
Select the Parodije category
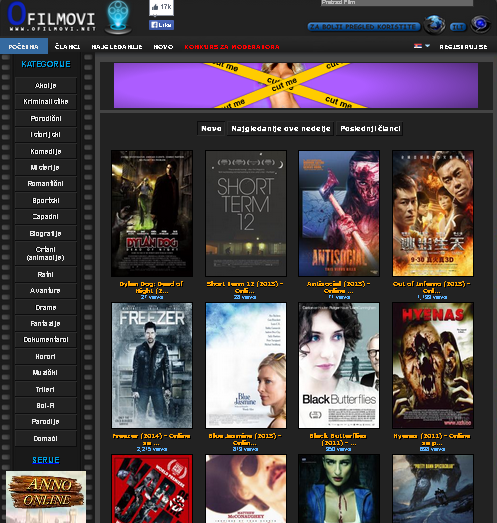(x=46, y=422)
